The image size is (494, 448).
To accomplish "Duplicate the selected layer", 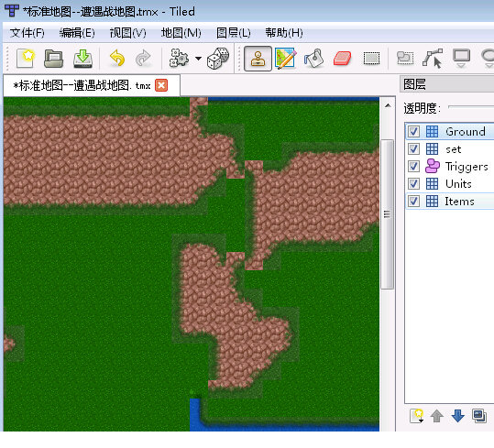I will (479, 416).
